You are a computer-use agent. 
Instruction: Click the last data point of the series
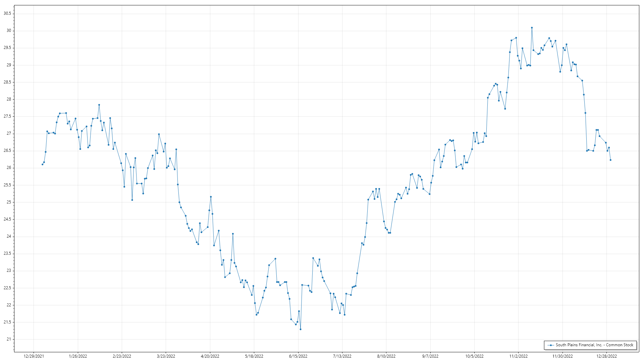coord(610,160)
